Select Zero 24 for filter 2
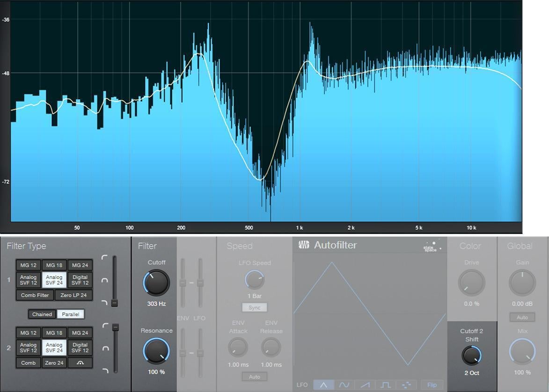 pos(54,363)
